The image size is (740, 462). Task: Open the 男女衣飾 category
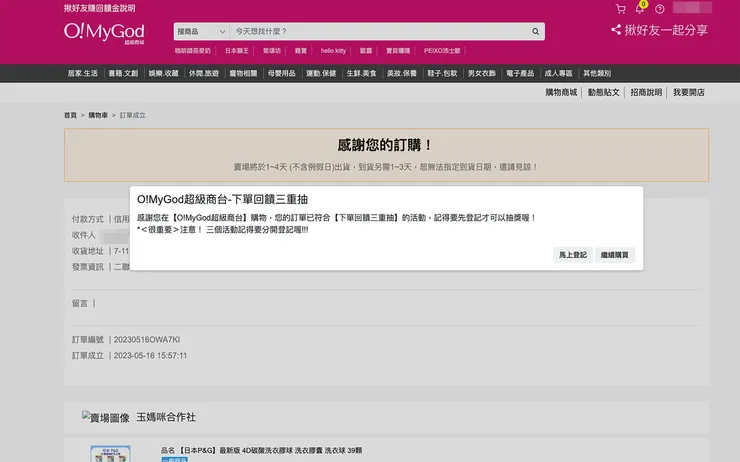[x=482, y=73]
